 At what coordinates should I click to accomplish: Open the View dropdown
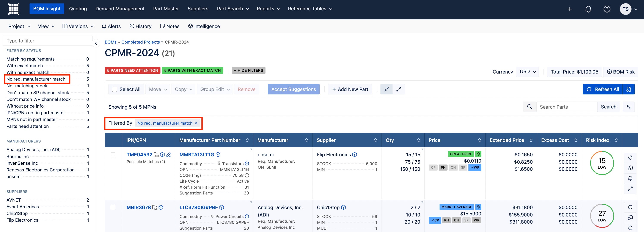pyautogui.click(x=46, y=26)
